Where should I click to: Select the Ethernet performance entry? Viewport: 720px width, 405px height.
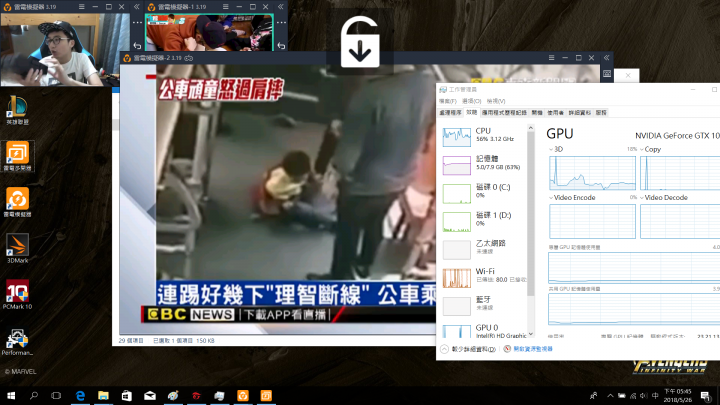[484, 248]
